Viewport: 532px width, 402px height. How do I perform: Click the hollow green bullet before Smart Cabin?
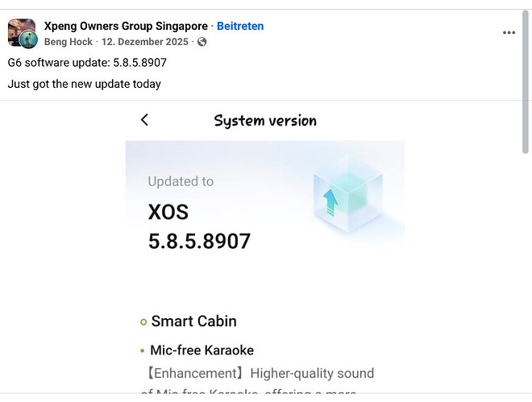(143, 321)
